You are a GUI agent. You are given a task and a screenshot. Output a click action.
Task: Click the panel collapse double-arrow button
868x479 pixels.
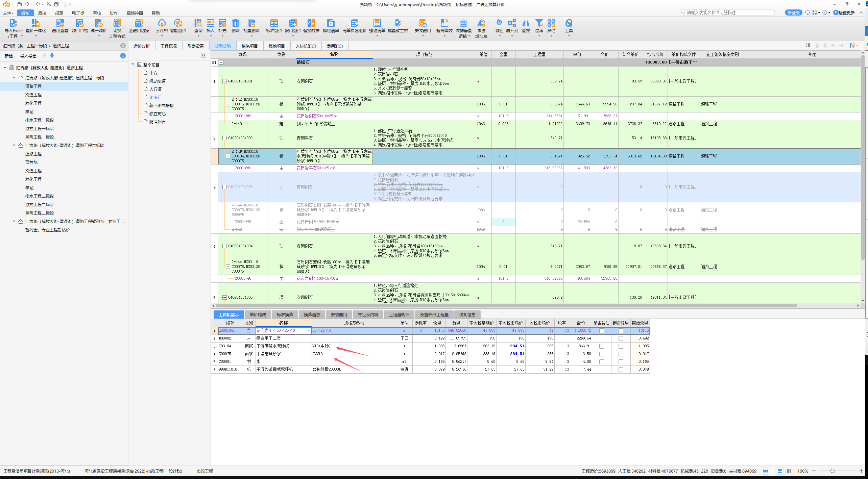point(203,55)
